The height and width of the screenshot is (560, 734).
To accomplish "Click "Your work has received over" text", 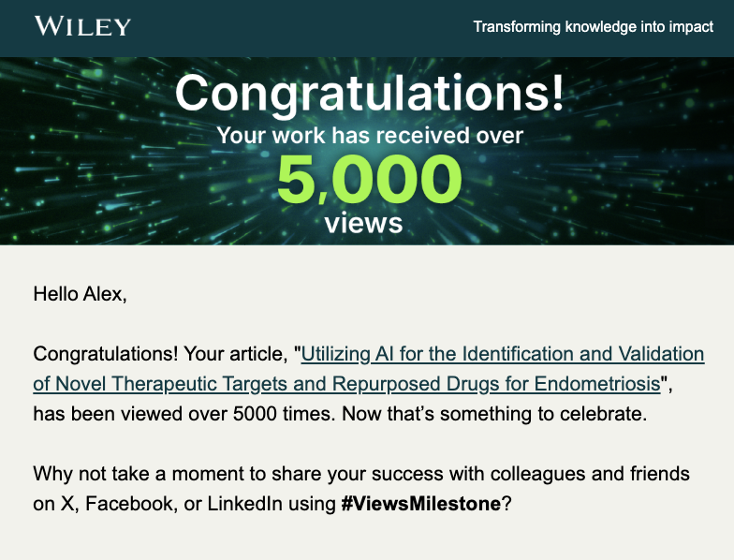I will tap(370, 135).
